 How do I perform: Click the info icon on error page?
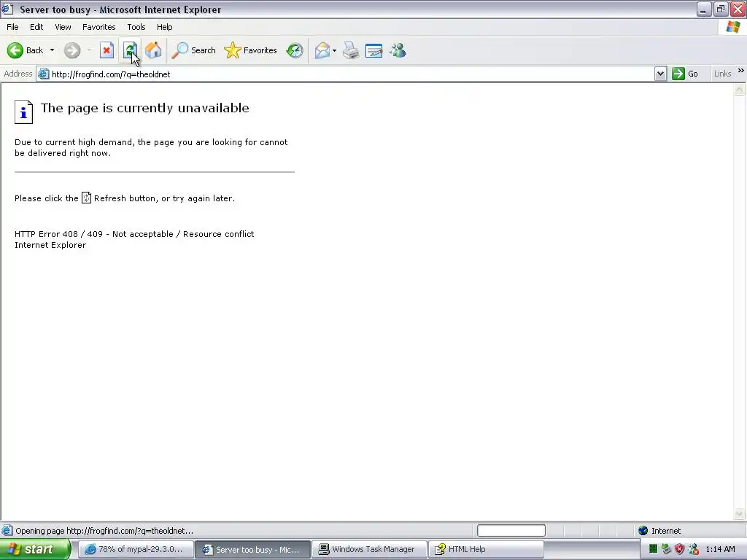pyautogui.click(x=24, y=112)
